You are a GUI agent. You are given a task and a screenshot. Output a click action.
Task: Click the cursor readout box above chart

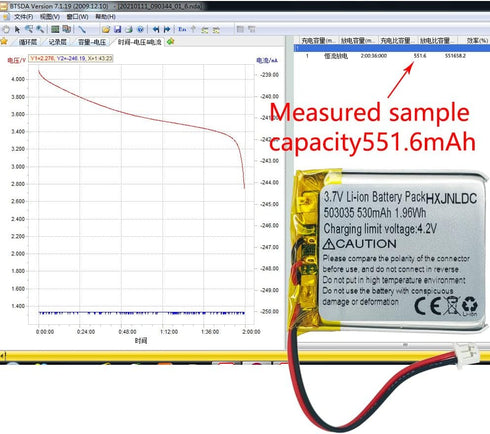click(71, 59)
